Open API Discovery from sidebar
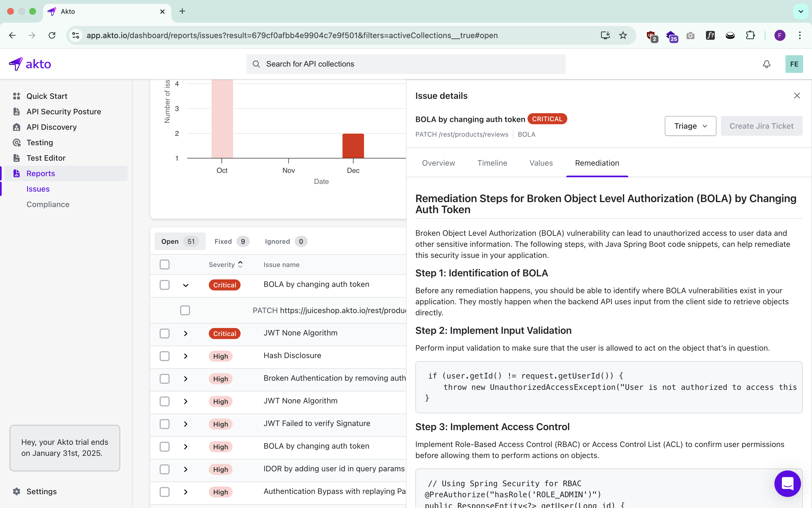812x508 pixels. click(x=51, y=127)
